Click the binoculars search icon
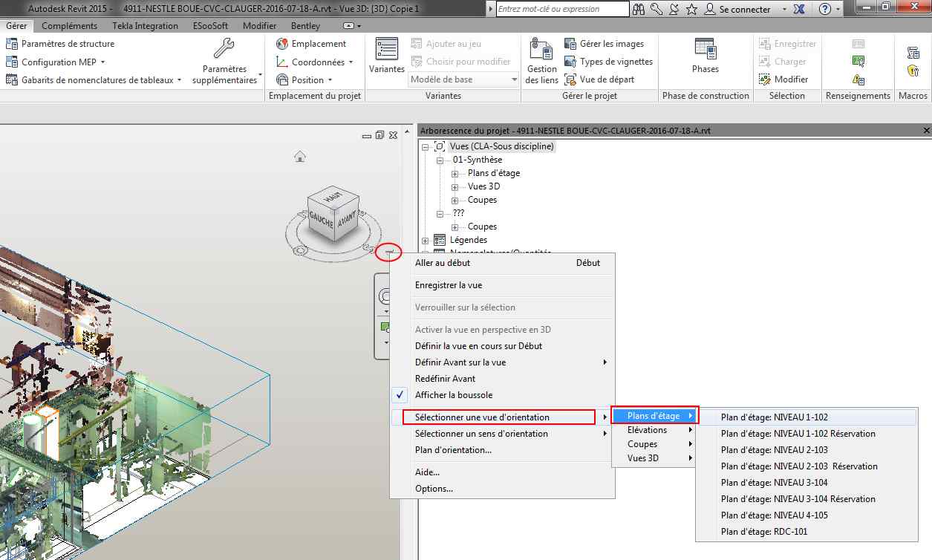The image size is (932, 560). [x=639, y=9]
